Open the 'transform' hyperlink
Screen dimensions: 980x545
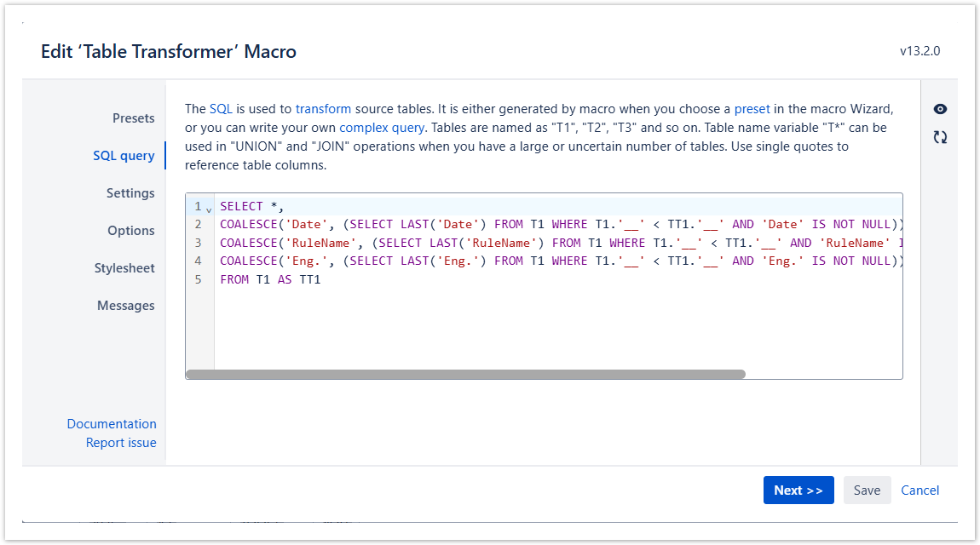[x=323, y=109]
